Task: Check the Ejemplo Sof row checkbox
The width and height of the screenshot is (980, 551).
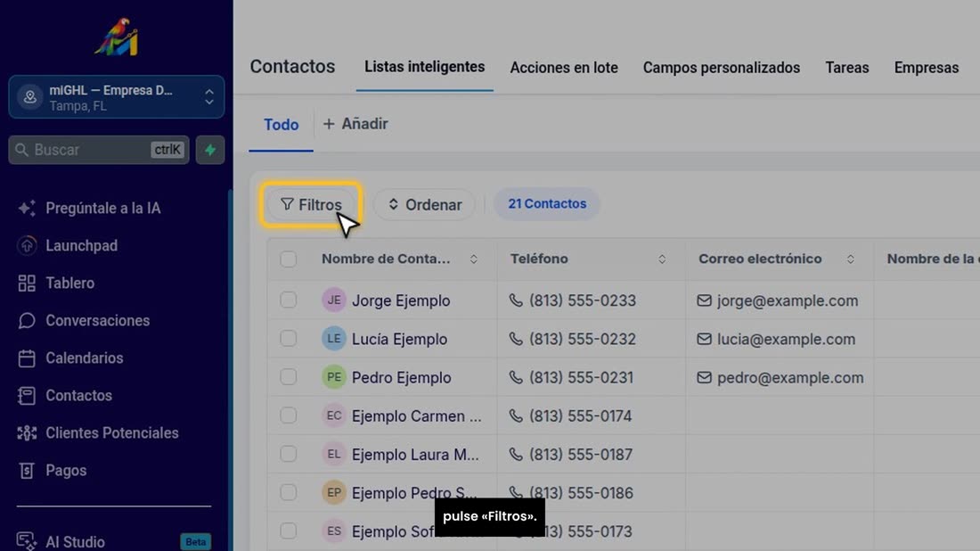Action: tap(288, 531)
